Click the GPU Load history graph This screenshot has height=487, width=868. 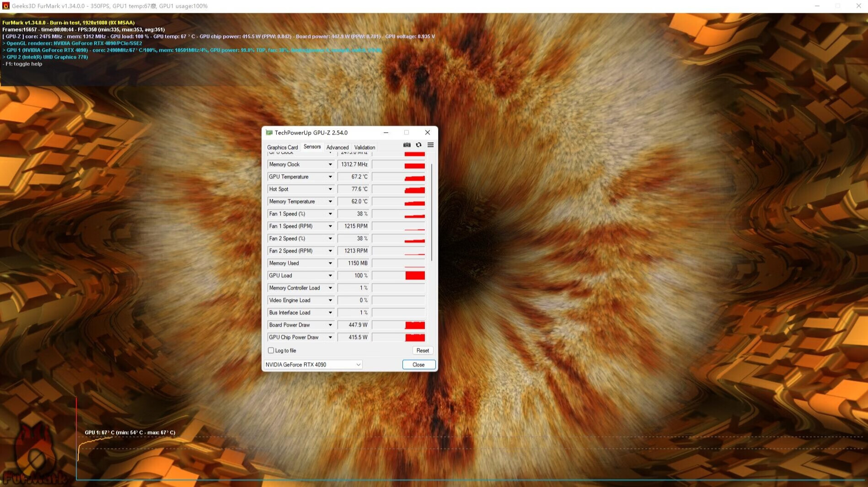tap(398, 276)
